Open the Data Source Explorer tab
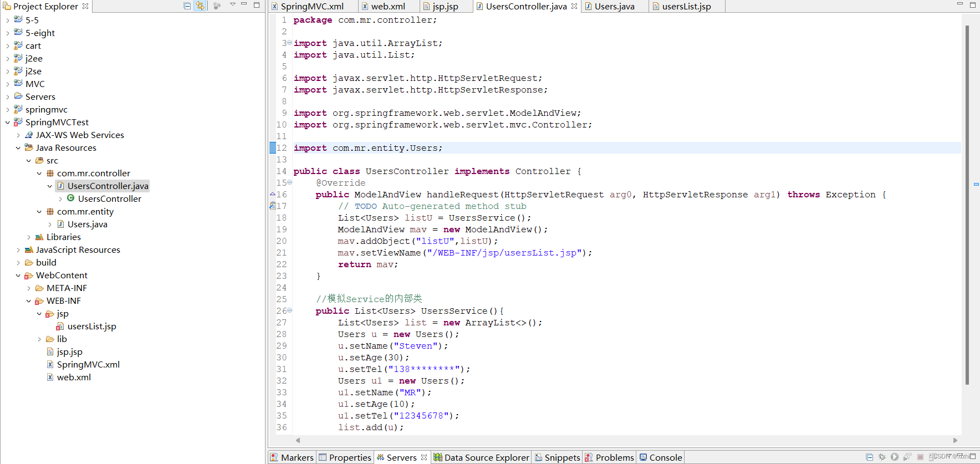 [481, 457]
